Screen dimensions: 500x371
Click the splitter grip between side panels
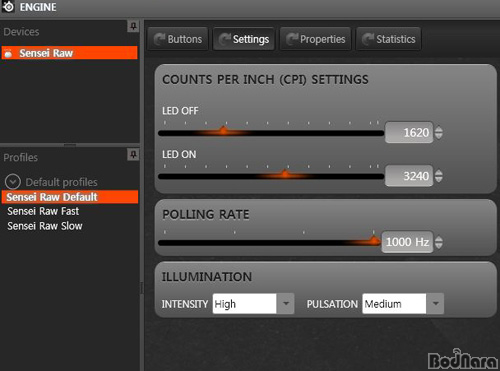click(70, 145)
